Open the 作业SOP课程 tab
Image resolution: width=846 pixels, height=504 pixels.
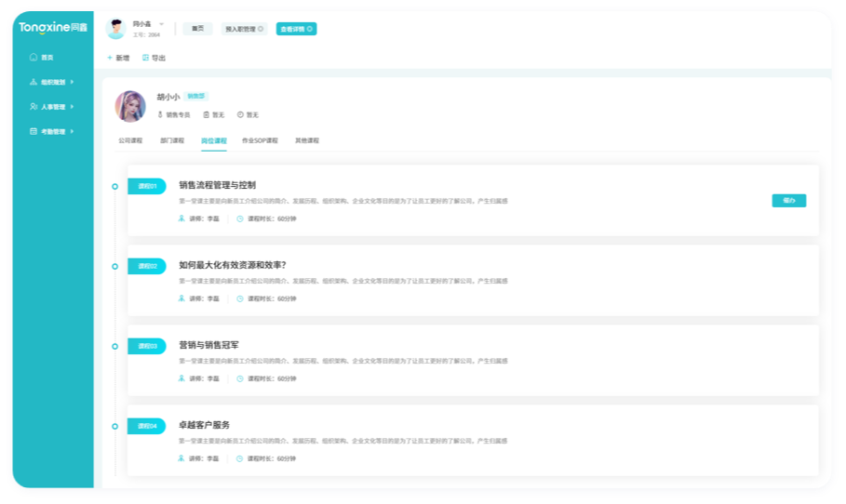point(260,140)
